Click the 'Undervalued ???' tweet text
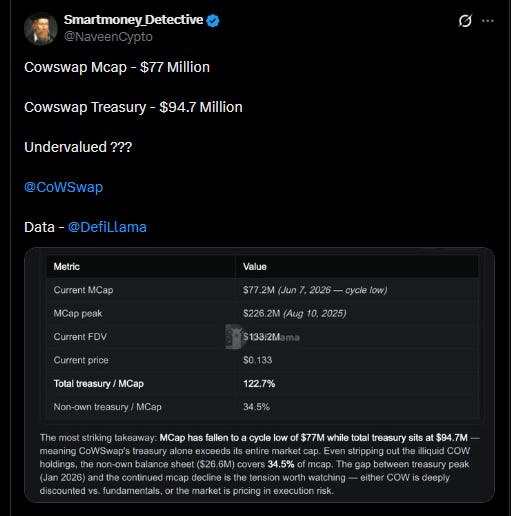The image size is (511, 516). (x=78, y=147)
